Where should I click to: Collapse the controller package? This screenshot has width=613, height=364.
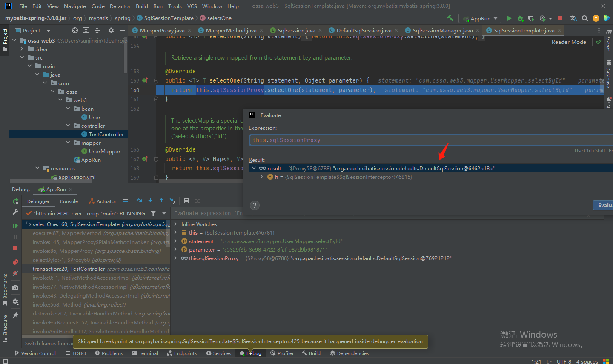click(68, 126)
